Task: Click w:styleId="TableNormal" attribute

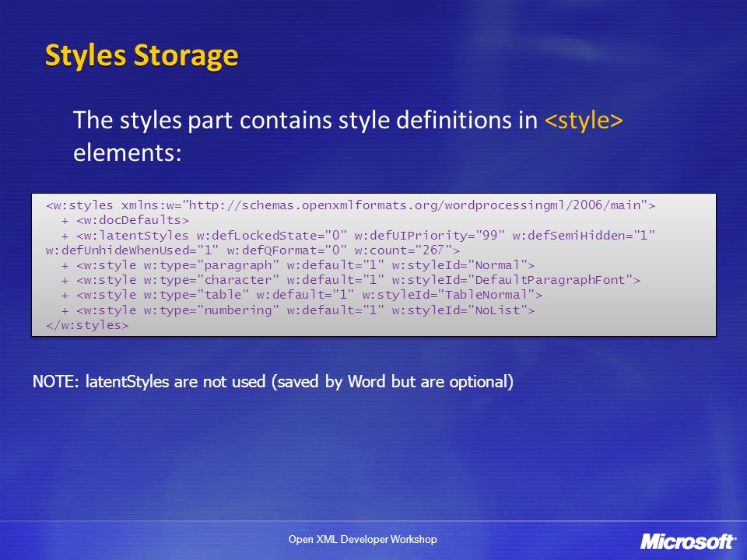Action: pyautogui.click(x=448, y=296)
